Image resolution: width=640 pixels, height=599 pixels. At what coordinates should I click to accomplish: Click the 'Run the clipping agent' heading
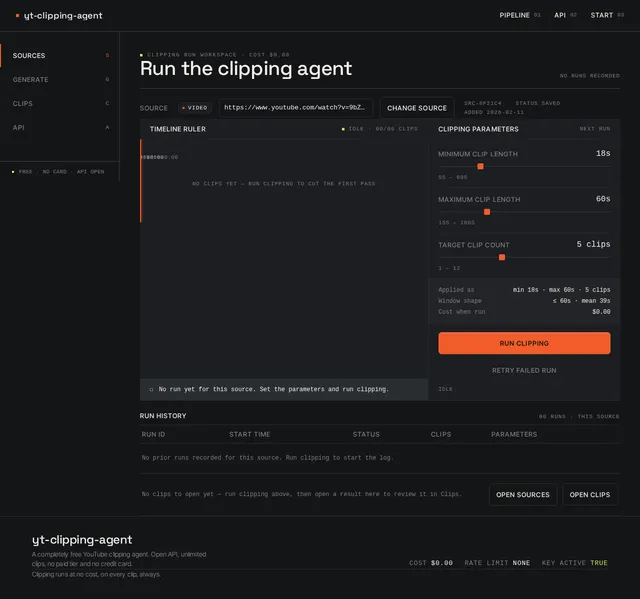tap(246, 69)
